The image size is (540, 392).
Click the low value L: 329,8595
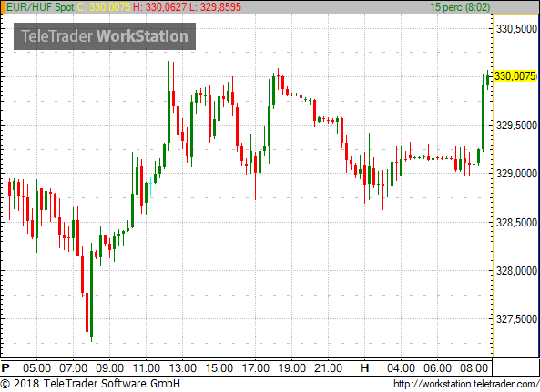point(215,7)
